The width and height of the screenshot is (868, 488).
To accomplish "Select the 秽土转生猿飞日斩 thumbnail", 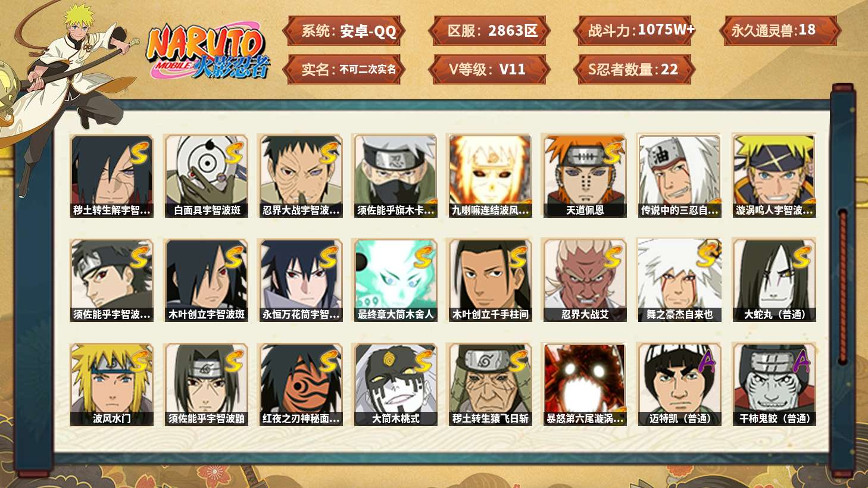I will (x=491, y=384).
